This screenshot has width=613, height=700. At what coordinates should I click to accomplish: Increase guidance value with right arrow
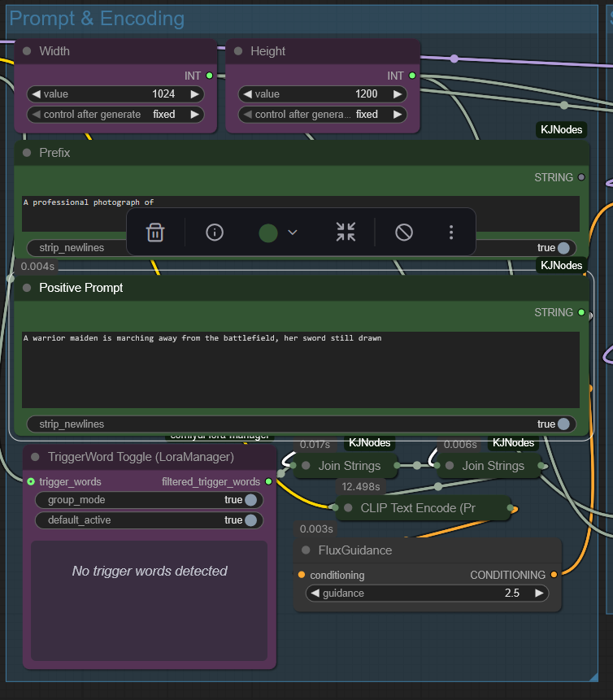[538, 593]
